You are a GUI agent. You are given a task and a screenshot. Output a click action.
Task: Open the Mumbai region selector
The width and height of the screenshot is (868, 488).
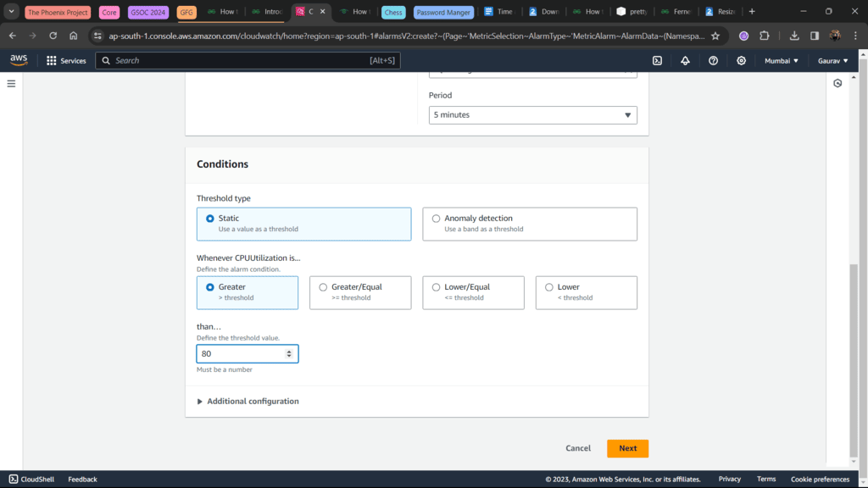(781, 61)
